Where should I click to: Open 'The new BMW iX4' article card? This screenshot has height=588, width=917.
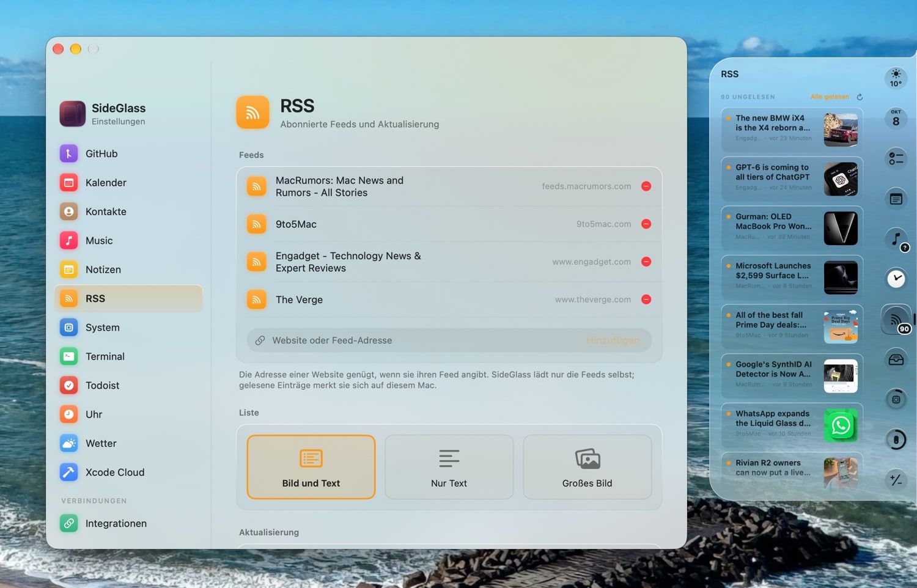pyautogui.click(x=792, y=130)
